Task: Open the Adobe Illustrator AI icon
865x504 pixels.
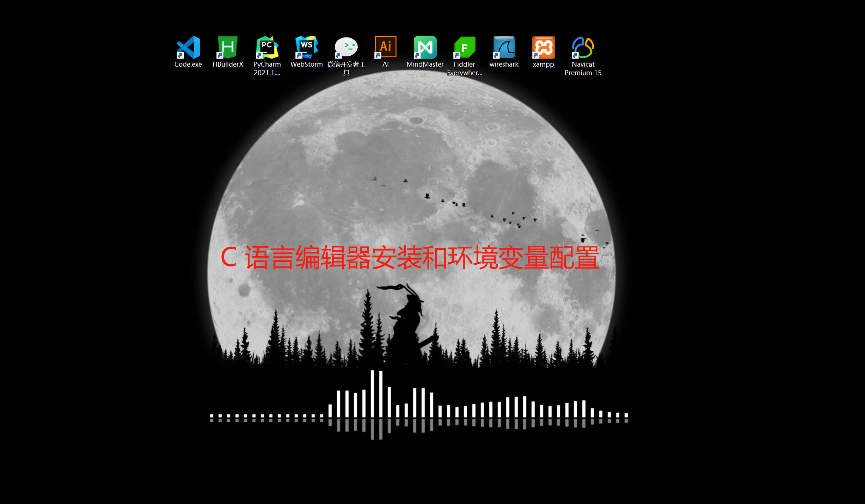Action: coord(385,48)
